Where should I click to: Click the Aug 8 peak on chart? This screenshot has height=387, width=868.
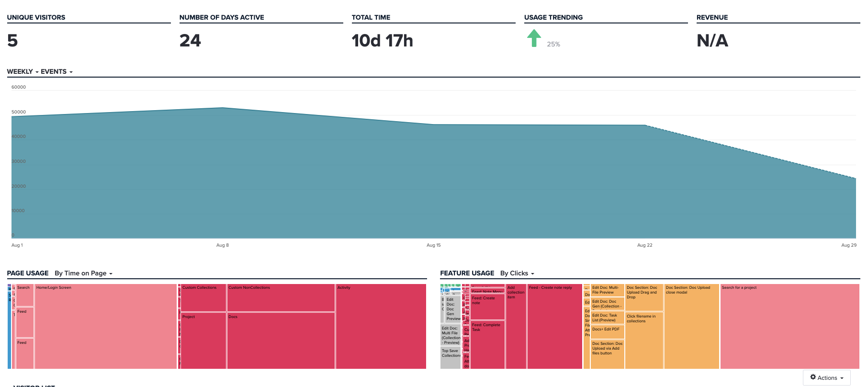point(223,108)
